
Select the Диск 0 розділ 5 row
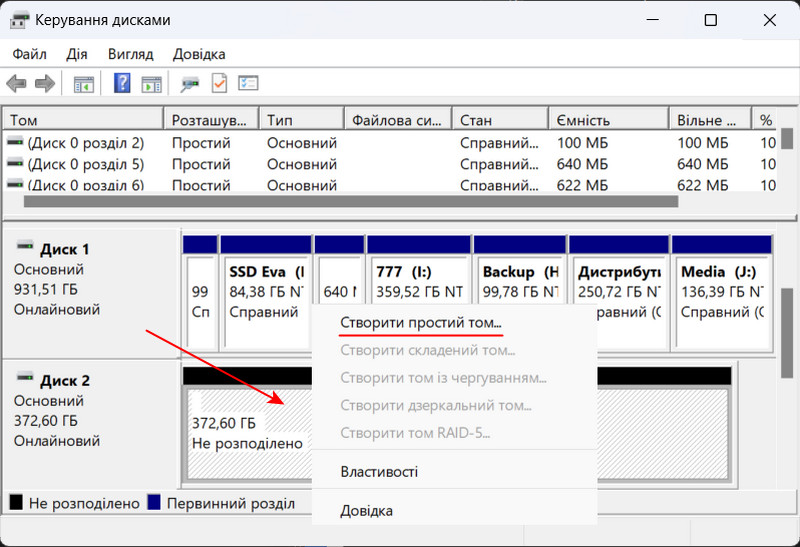(x=85, y=164)
